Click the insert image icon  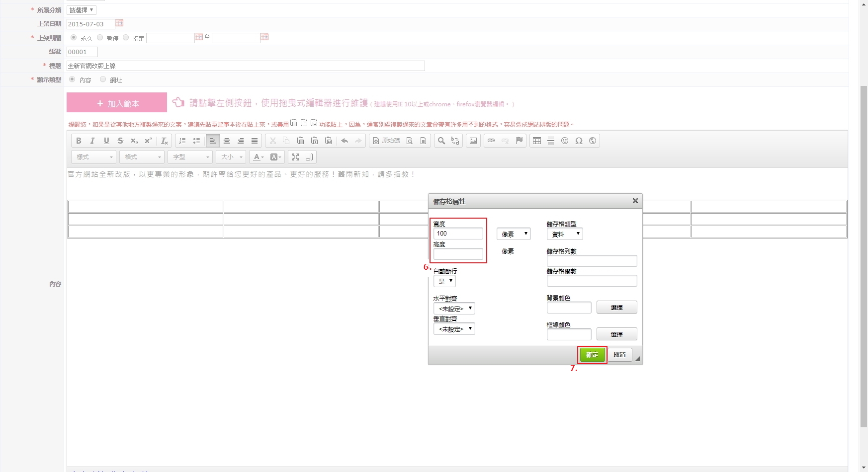pyautogui.click(x=473, y=141)
